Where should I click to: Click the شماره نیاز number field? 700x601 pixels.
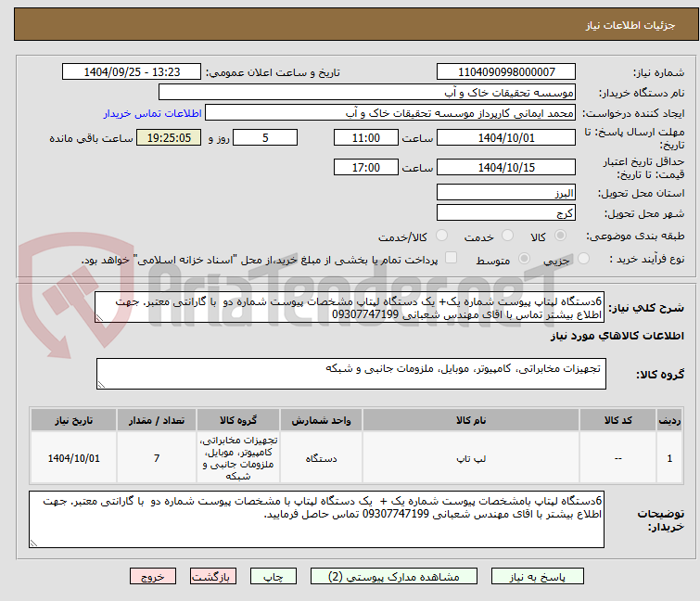[x=506, y=72]
